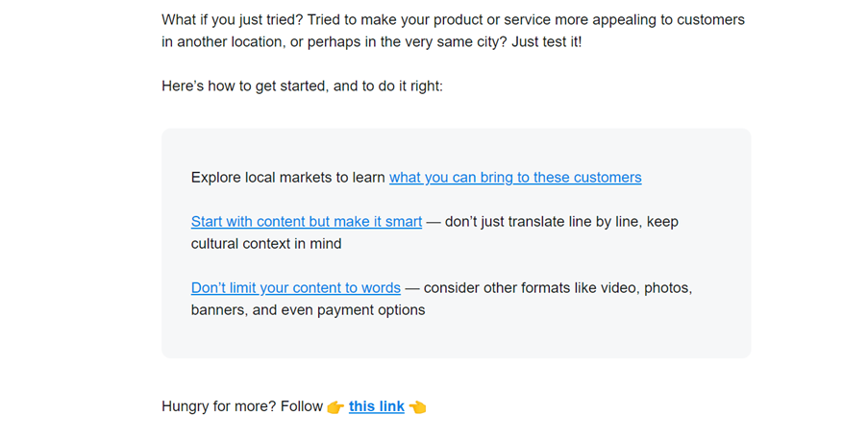Click the "cultural context in mind" line
Screen dimensions: 868x439
266,244
